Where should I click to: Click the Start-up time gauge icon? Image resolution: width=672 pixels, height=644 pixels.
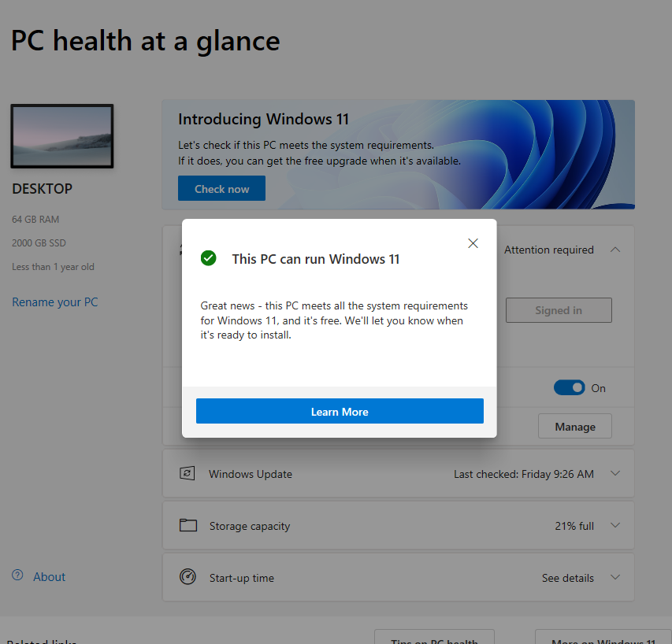click(x=187, y=577)
